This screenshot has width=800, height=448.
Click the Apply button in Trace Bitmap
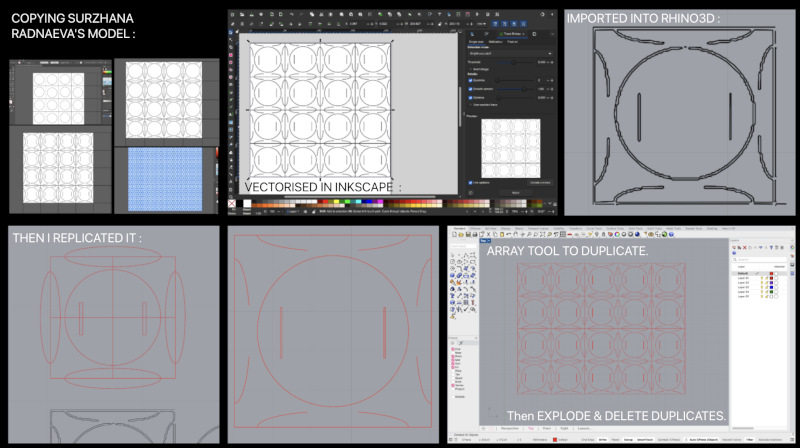pos(516,192)
